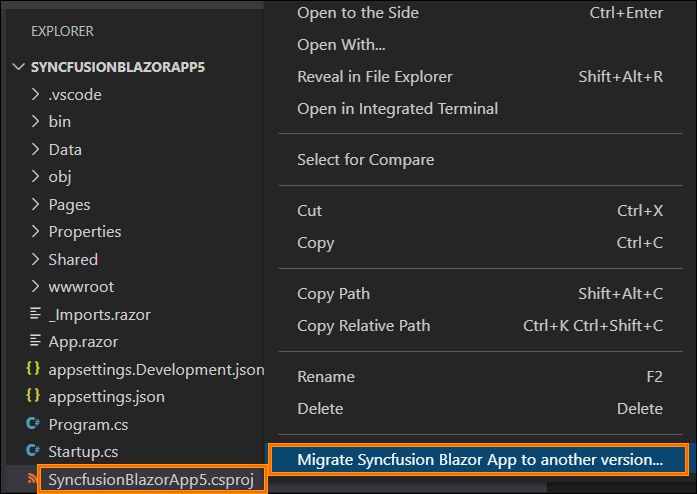Open the Program.cs file
697x494 pixels.
(x=88, y=425)
